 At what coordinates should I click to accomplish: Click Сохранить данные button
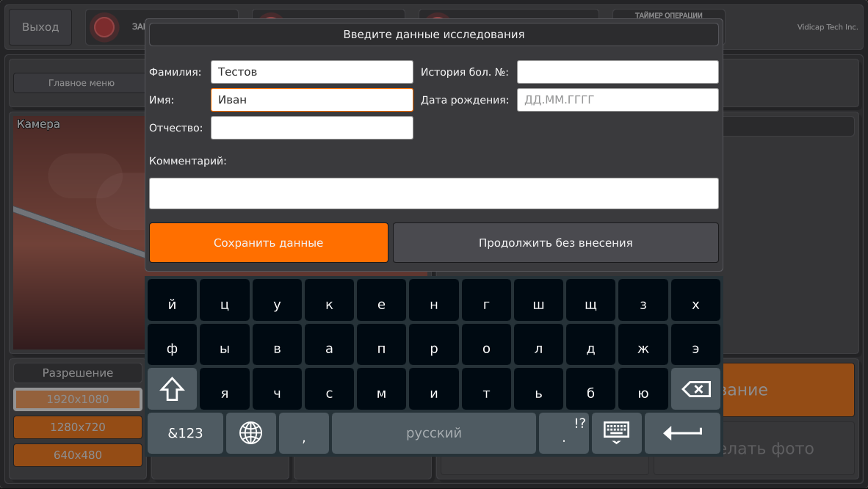tap(269, 242)
